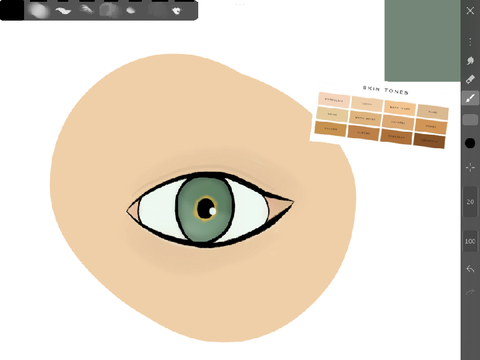Select the Eraser tool
Viewport: 480px width, 360px height.
[470, 79]
